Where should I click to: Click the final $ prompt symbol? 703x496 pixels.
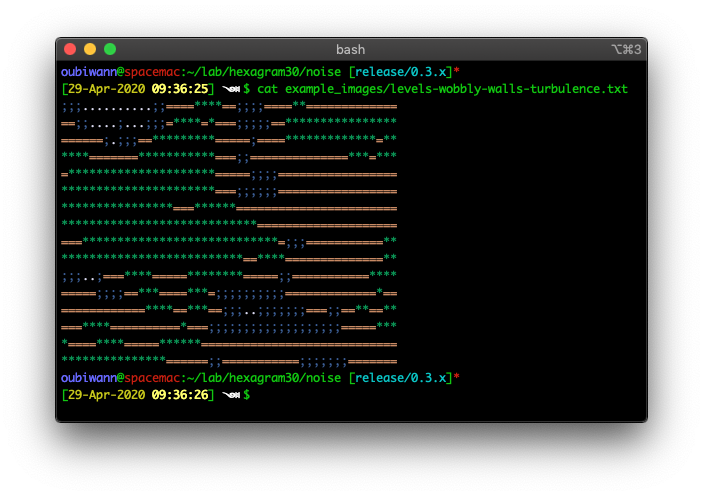(x=247, y=395)
